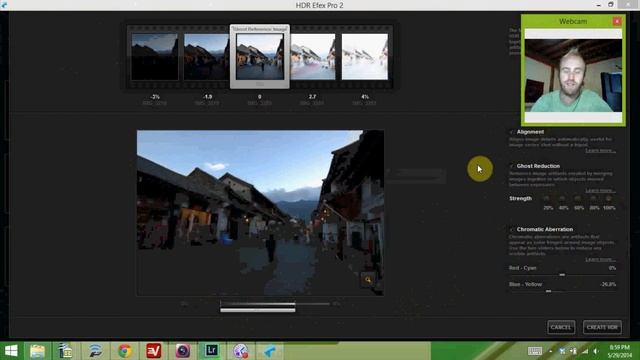Open the Windows Start button

click(11, 351)
